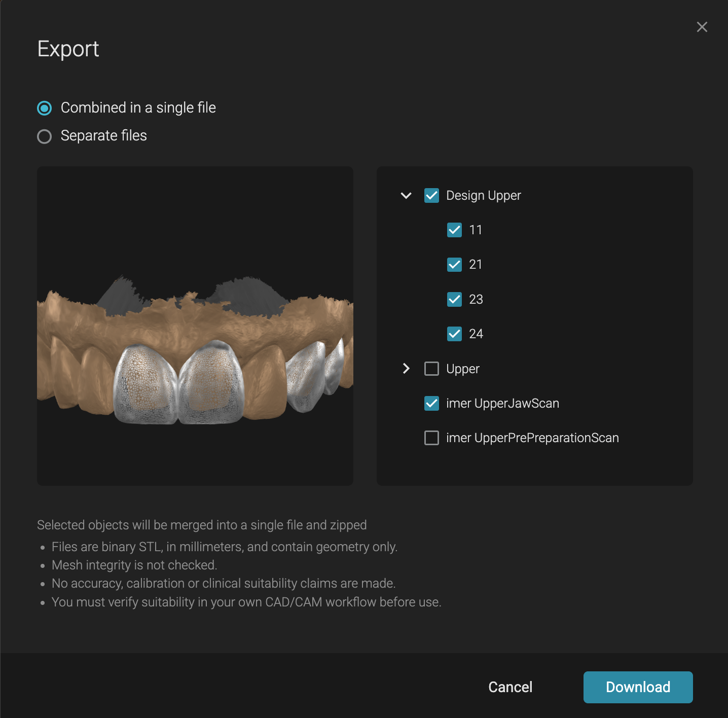Toggle tooth 23 checkbox off

pyautogui.click(x=454, y=300)
